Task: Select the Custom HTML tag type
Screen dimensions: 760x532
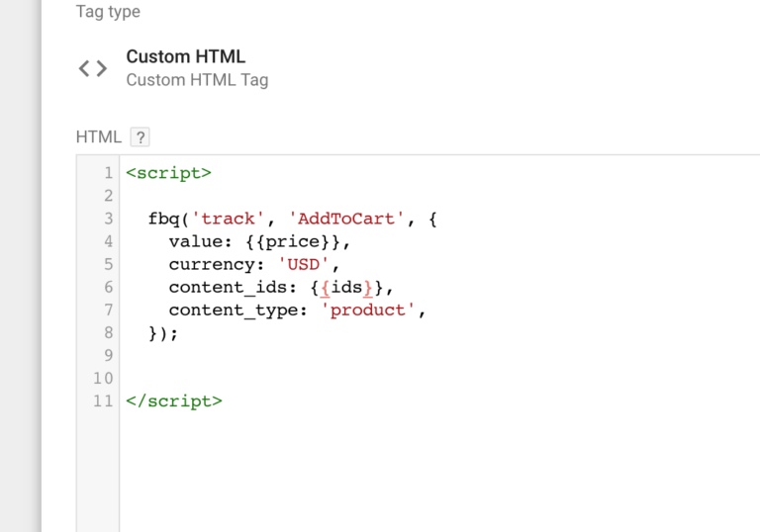Action: click(x=186, y=56)
